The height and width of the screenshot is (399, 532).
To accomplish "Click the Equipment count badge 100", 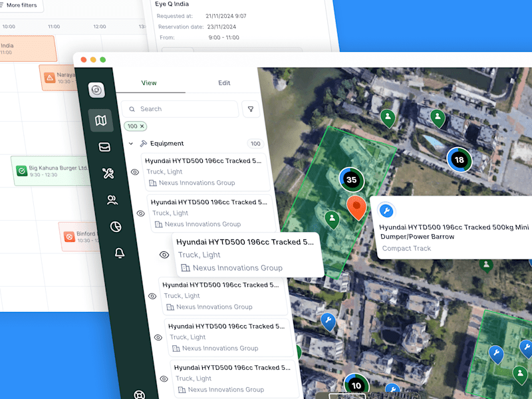I will (255, 144).
